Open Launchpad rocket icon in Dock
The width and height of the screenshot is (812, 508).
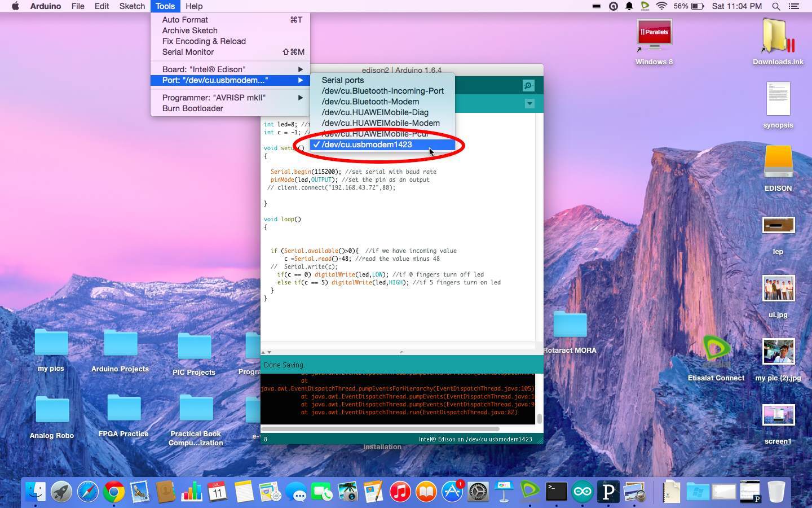[61, 492]
